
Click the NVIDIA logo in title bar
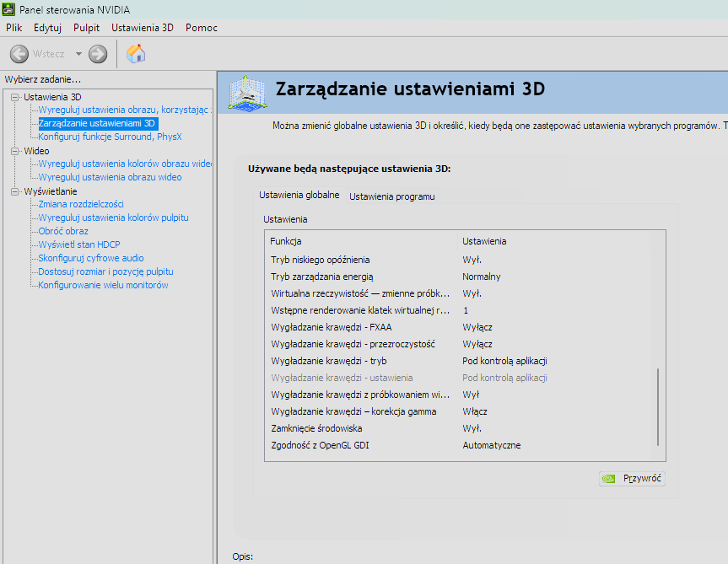pos(9,8)
